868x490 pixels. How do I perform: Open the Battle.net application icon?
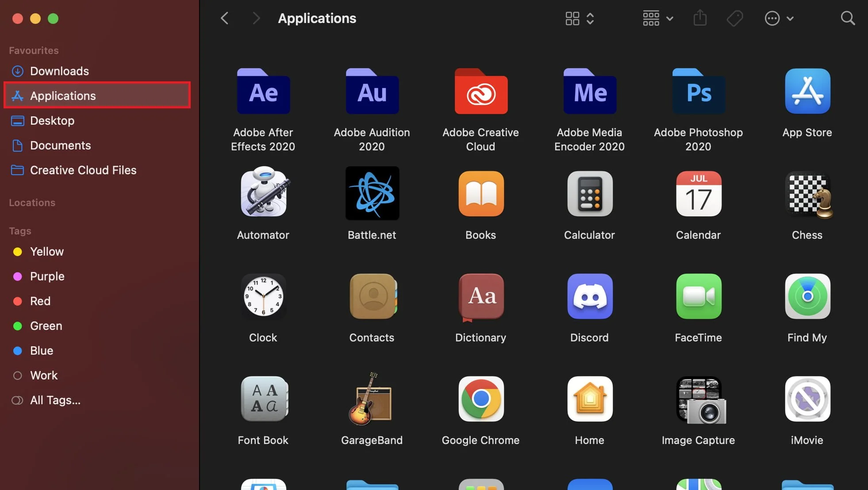pos(372,193)
